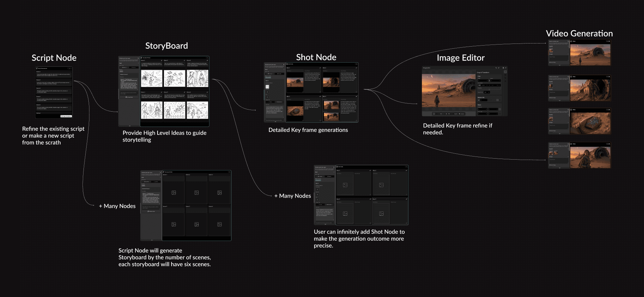Screen dimensions: 644x297
Task: Toggle the switch atop top StoryBoard sidebar
Action: (x=138, y=58)
